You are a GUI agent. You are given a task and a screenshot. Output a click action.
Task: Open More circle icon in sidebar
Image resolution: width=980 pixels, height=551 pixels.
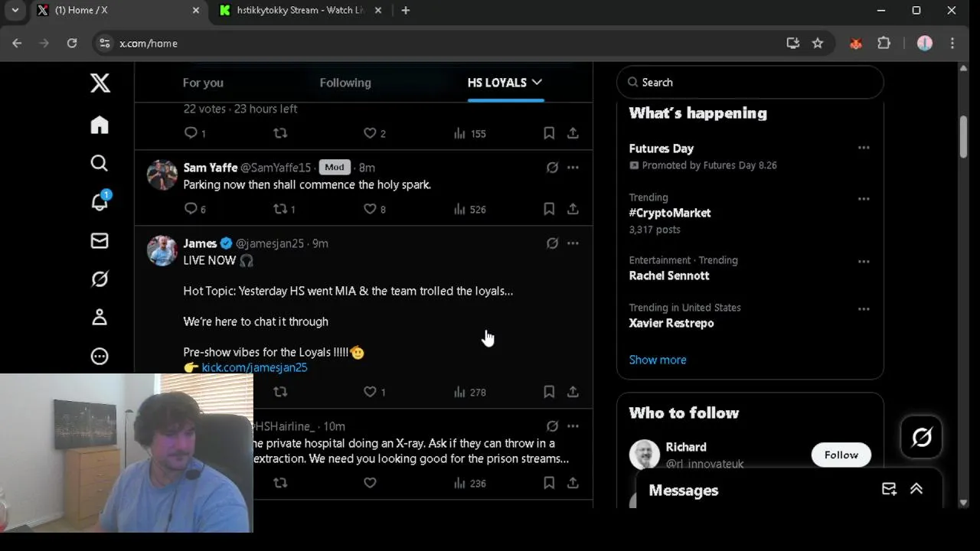[x=100, y=356]
